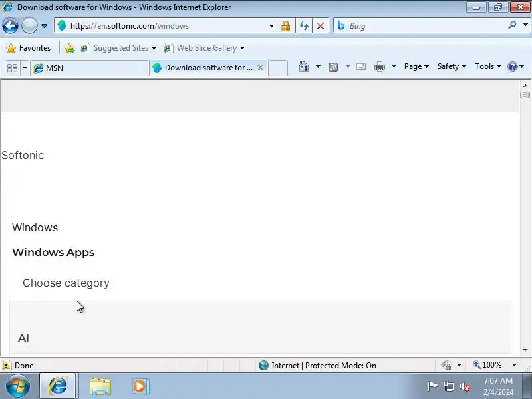Click Internet Protected Mode status text
This screenshot has width=532, height=399.
[x=324, y=366]
